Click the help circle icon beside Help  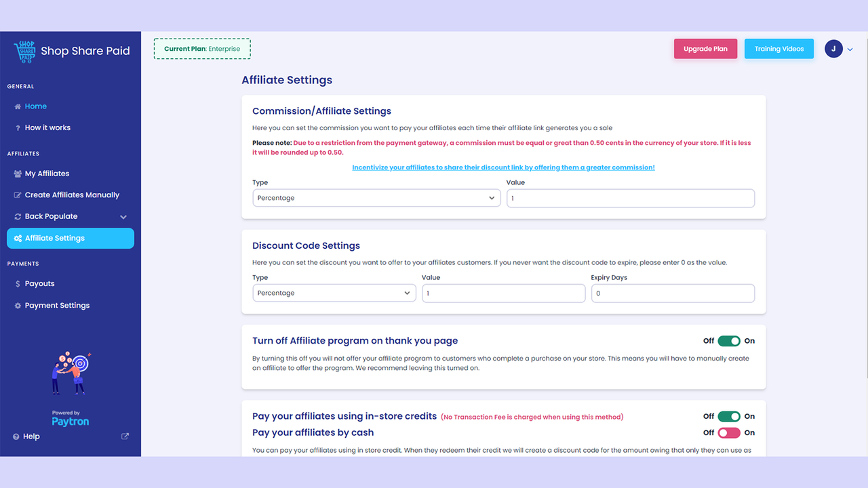click(16, 437)
